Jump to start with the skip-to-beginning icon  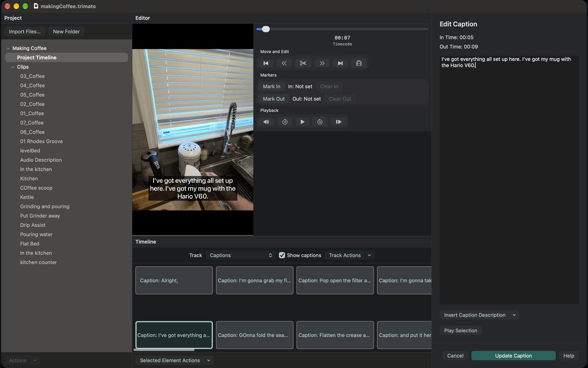click(266, 63)
